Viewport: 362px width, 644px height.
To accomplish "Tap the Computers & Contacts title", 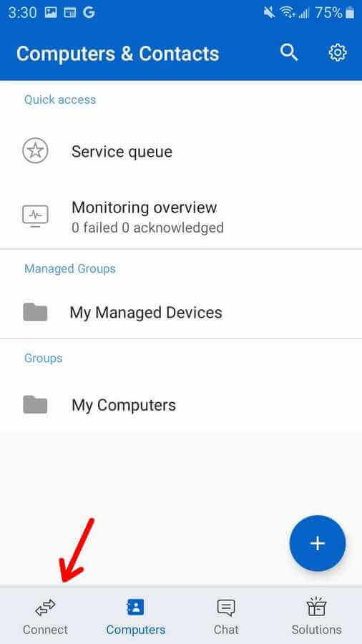I will point(118,54).
